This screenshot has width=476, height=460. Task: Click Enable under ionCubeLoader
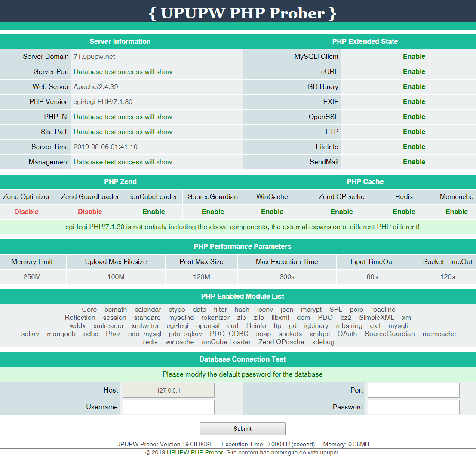[154, 212]
